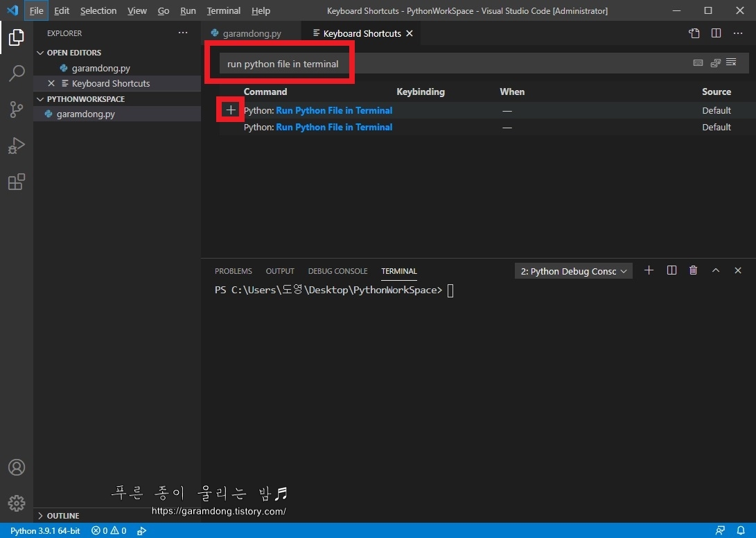Viewport: 756px width, 538px height.
Task: Open Explorer Views and More Actions ellipsis
Action: click(183, 33)
